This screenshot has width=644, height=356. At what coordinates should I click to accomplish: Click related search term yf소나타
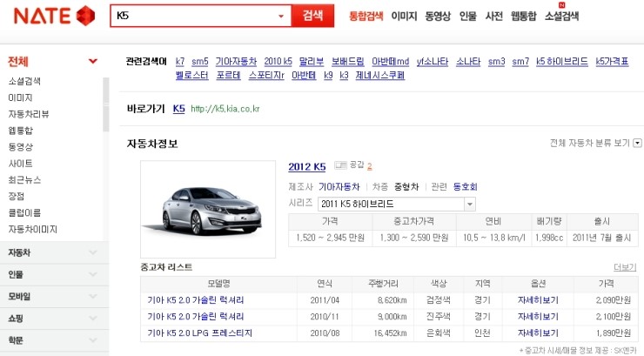[x=433, y=62]
